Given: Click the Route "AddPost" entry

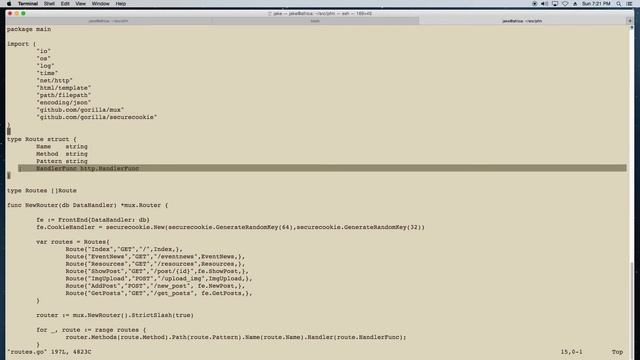Looking at the screenshot, I should tap(155, 287).
